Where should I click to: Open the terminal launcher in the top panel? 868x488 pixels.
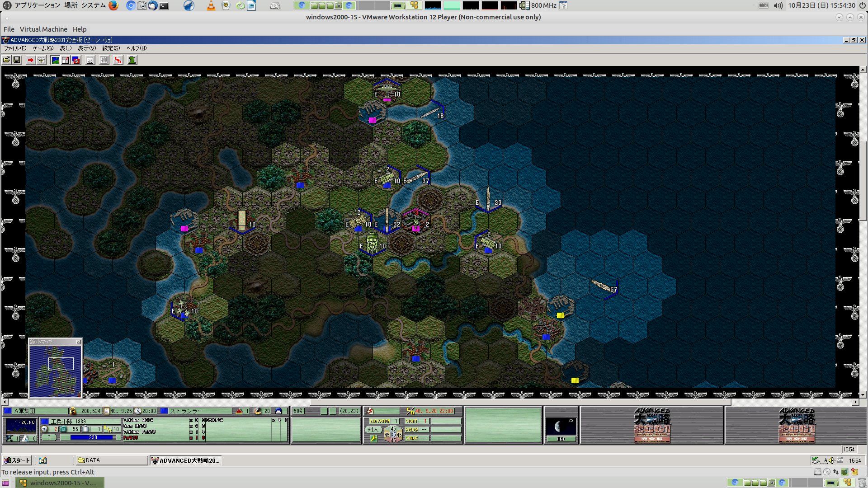point(164,5)
